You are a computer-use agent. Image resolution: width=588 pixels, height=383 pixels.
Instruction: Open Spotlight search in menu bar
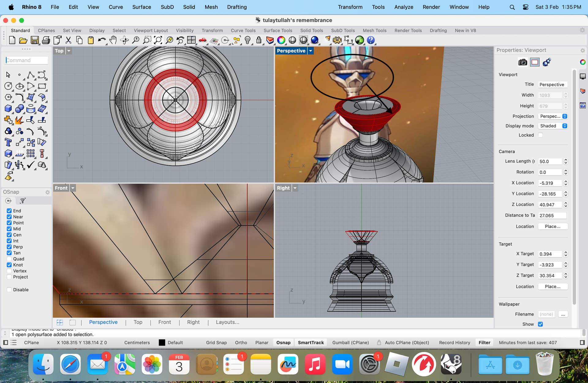pyautogui.click(x=512, y=7)
